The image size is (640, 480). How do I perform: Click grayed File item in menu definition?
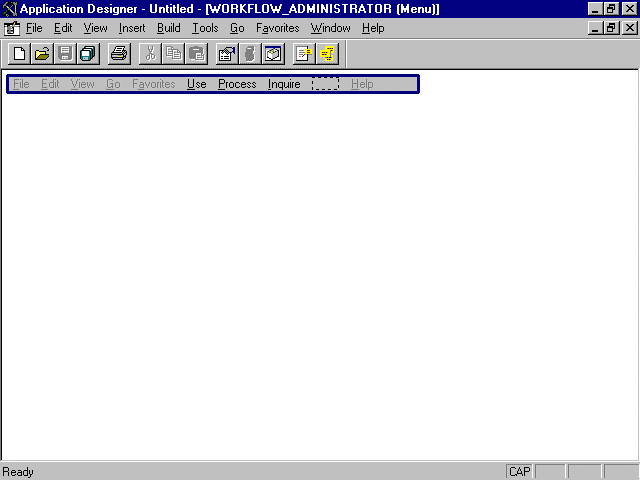pyautogui.click(x=21, y=84)
